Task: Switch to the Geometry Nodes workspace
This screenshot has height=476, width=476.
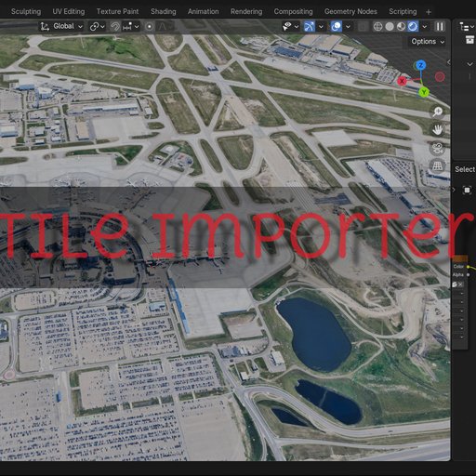Action: click(350, 11)
